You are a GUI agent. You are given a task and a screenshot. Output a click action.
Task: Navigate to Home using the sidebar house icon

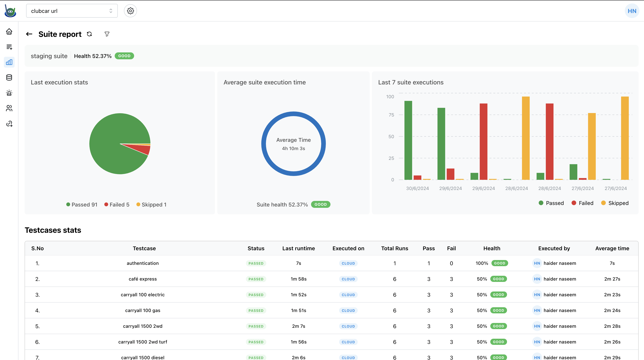9,32
